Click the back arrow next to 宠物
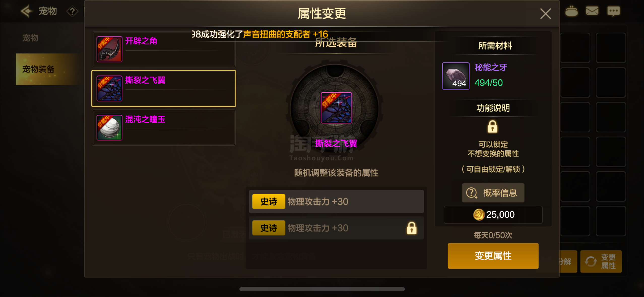The width and height of the screenshot is (644, 297). [x=27, y=11]
